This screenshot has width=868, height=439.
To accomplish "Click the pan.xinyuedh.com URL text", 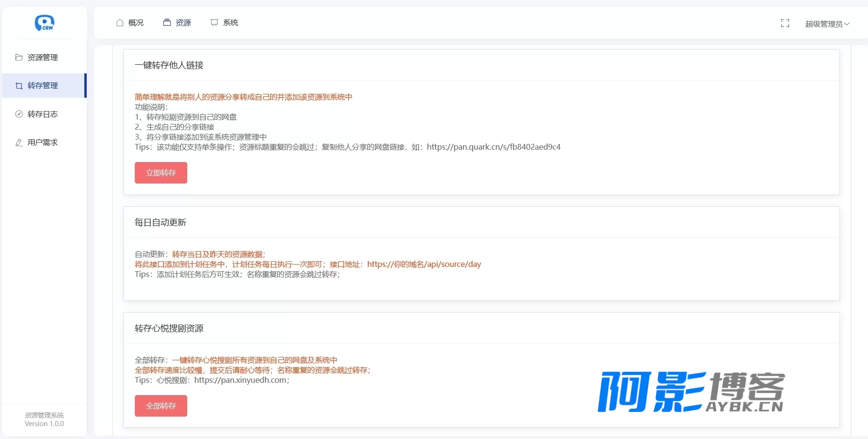I will click(241, 380).
